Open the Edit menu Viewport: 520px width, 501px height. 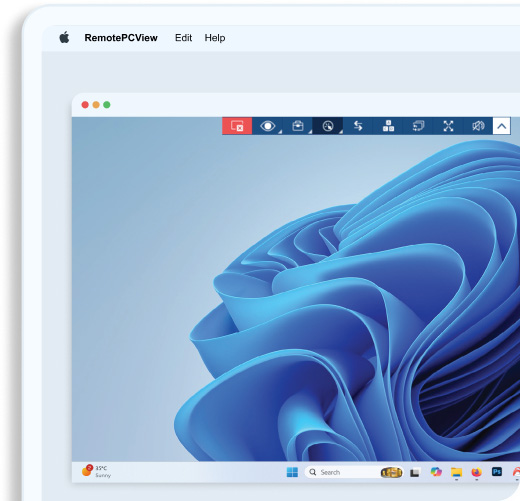pyautogui.click(x=183, y=38)
